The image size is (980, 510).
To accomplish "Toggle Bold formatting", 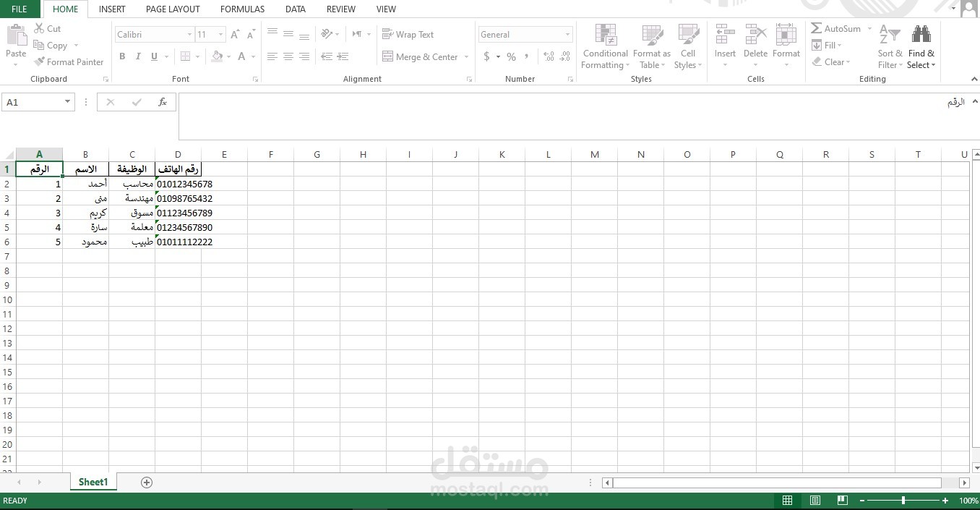I will (122, 56).
